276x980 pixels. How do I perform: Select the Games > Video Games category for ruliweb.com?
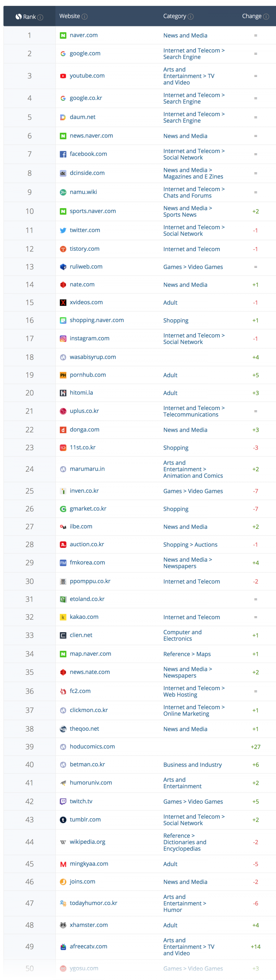point(193,267)
